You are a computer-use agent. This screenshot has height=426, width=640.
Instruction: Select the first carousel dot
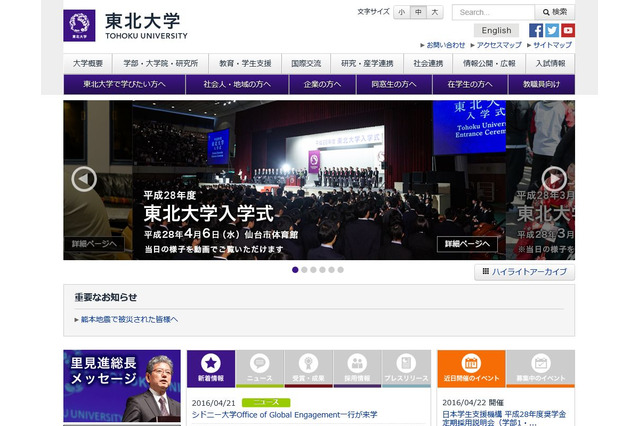[295, 270]
